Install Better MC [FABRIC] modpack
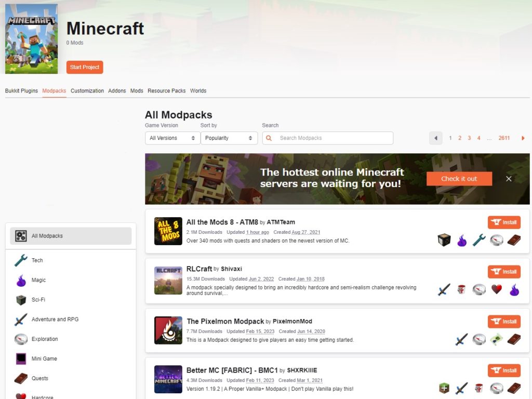532x399 pixels. pyautogui.click(x=504, y=370)
